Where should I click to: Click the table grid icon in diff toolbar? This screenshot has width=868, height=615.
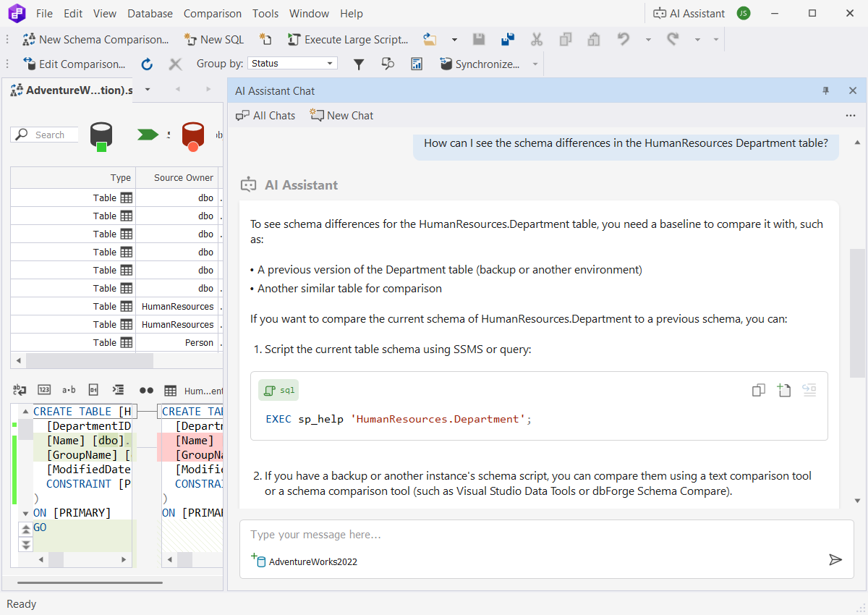point(171,390)
